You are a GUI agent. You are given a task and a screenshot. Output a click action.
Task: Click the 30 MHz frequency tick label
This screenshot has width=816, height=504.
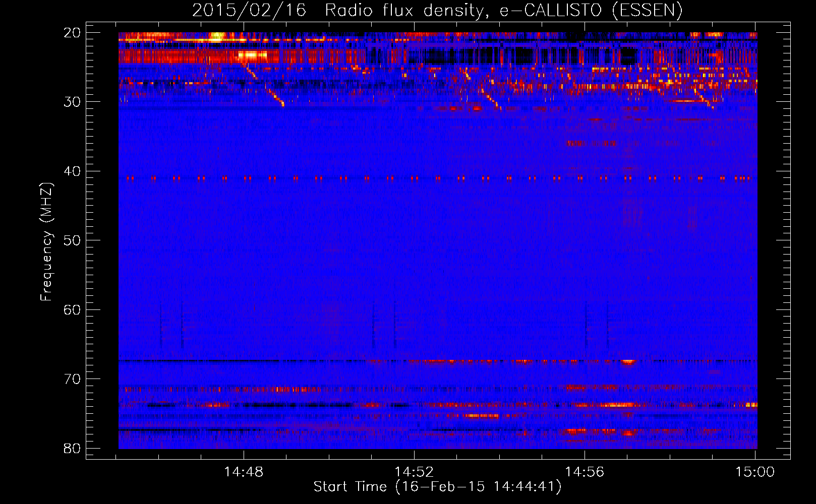[72, 102]
